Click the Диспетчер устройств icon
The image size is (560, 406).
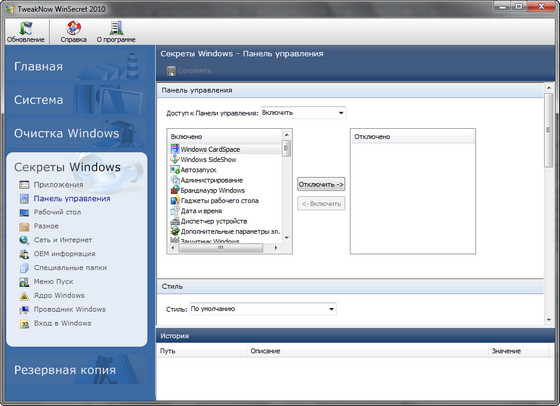(x=175, y=221)
